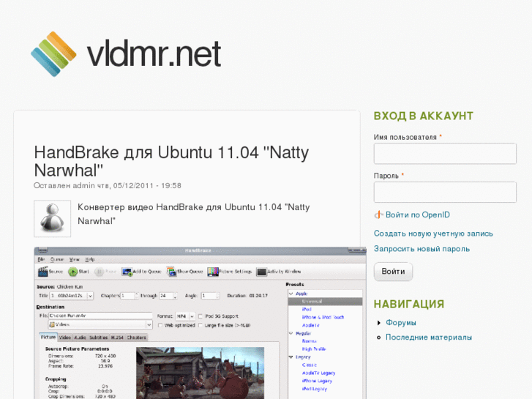This screenshot has width=532, height=399.
Task: Switch to the Audio tab
Action: tap(80, 338)
